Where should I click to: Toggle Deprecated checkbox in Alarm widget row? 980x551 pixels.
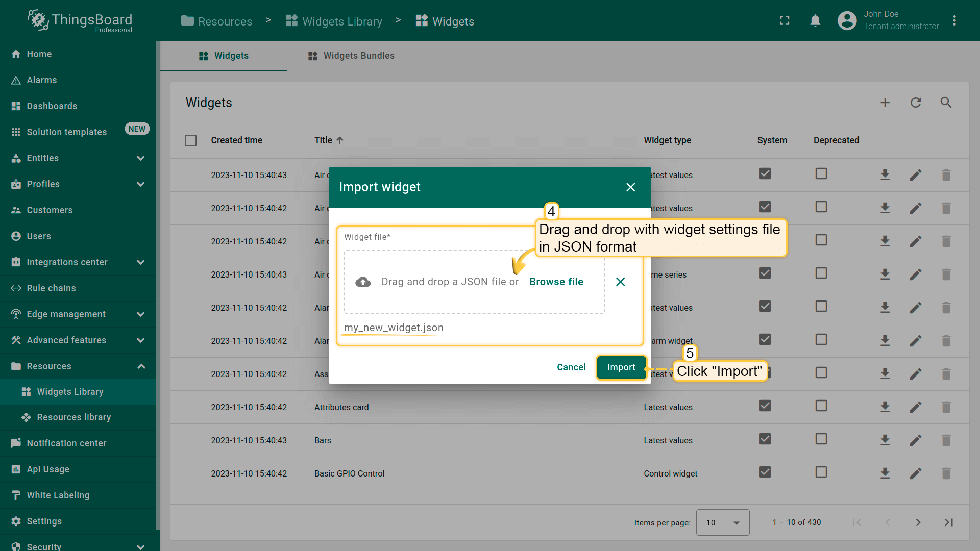click(821, 339)
